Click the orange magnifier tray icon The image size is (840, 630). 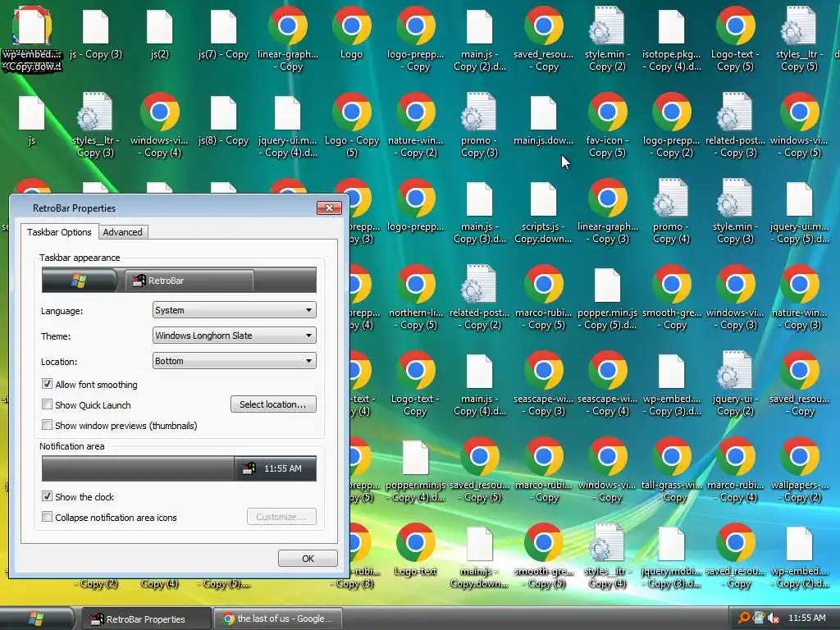(743, 618)
